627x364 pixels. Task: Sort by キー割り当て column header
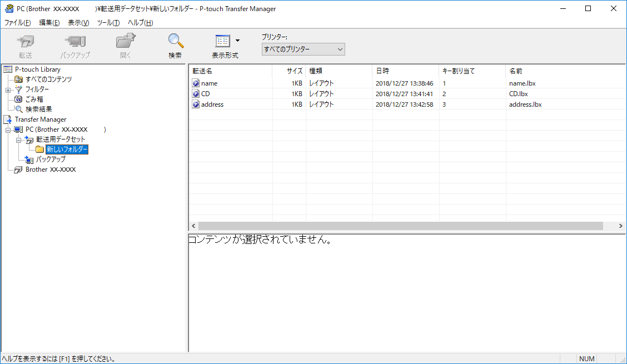tap(472, 71)
